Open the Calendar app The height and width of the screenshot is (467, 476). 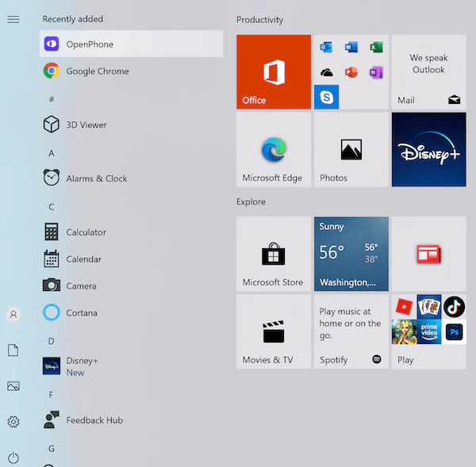pyautogui.click(x=131, y=258)
